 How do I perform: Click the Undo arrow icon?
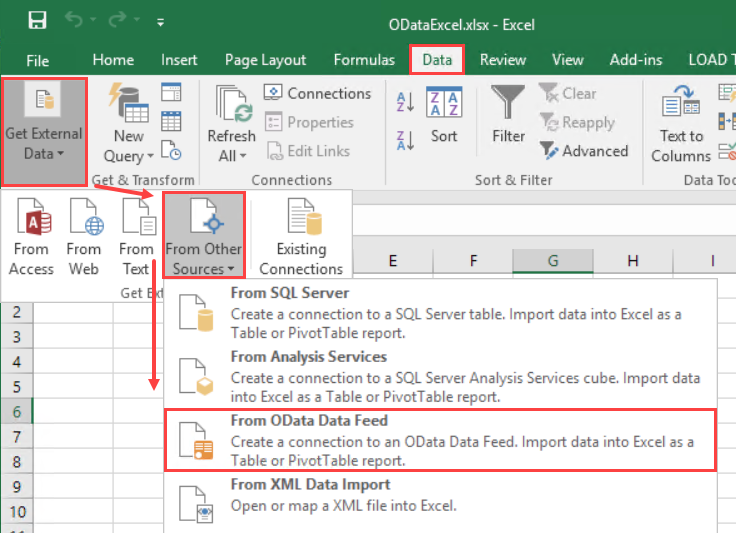74,20
